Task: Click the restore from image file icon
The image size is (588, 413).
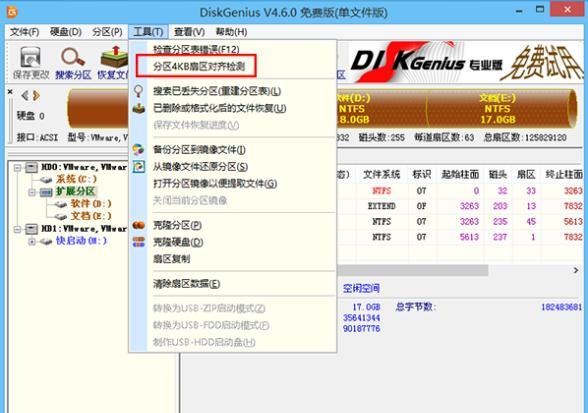Action: click(x=138, y=166)
